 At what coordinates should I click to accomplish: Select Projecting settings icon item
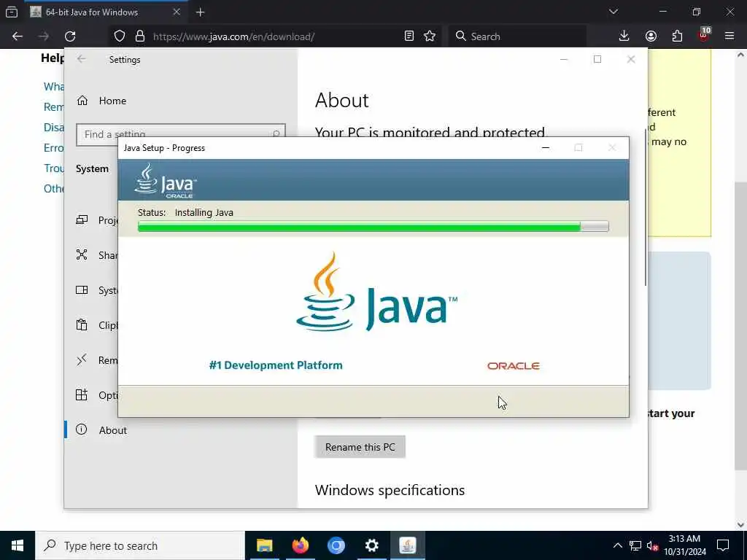coord(82,220)
